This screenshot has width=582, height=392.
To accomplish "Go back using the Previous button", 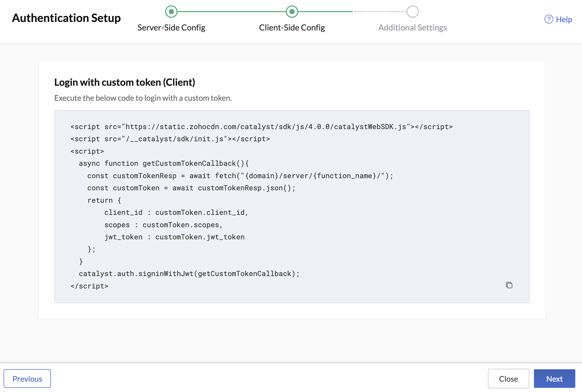I will click(27, 378).
